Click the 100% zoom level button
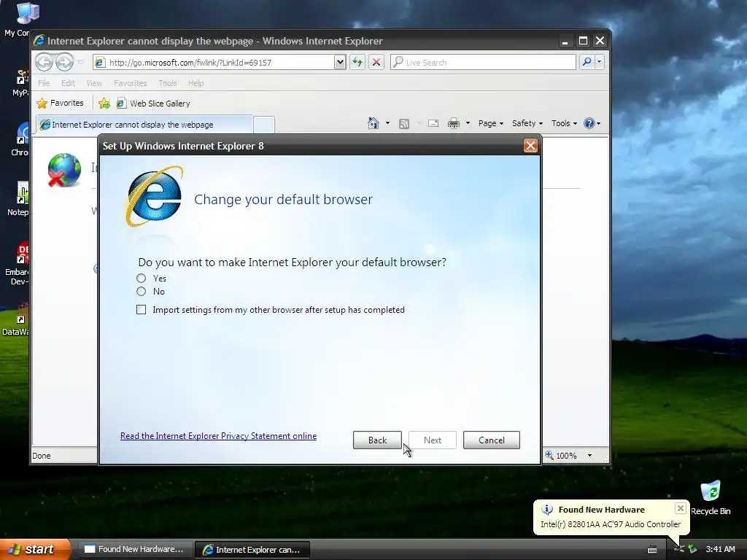This screenshot has height=560, width=747. click(561, 456)
